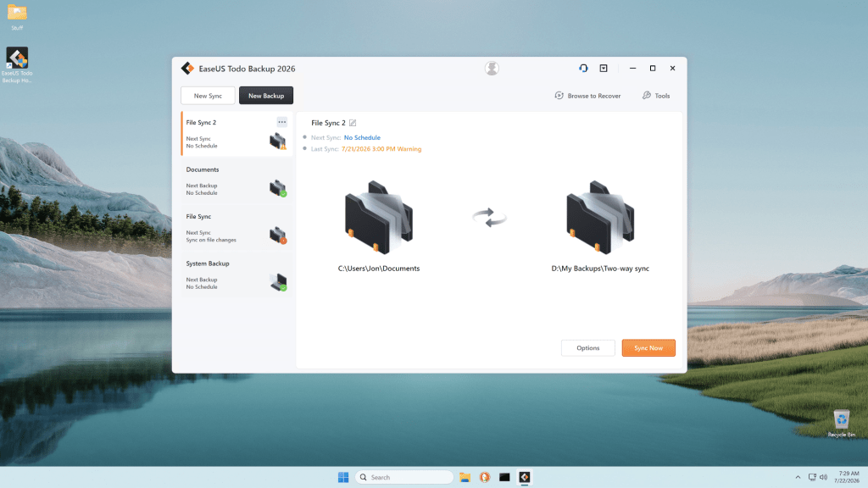Screen dimensions: 868x488
Task: Open the Tools menu
Action: [x=656, y=96]
